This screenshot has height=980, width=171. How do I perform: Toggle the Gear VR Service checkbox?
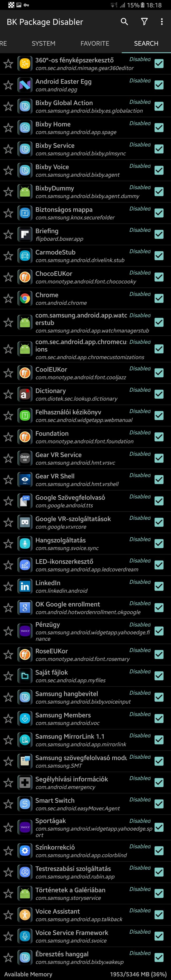click(x=159, y=458)
